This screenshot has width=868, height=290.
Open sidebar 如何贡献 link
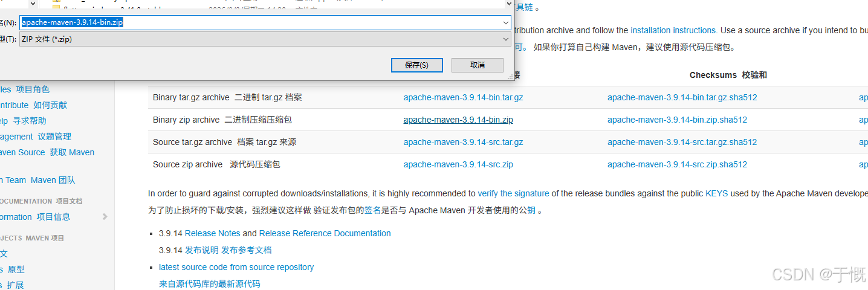click(x=50, y=105)
